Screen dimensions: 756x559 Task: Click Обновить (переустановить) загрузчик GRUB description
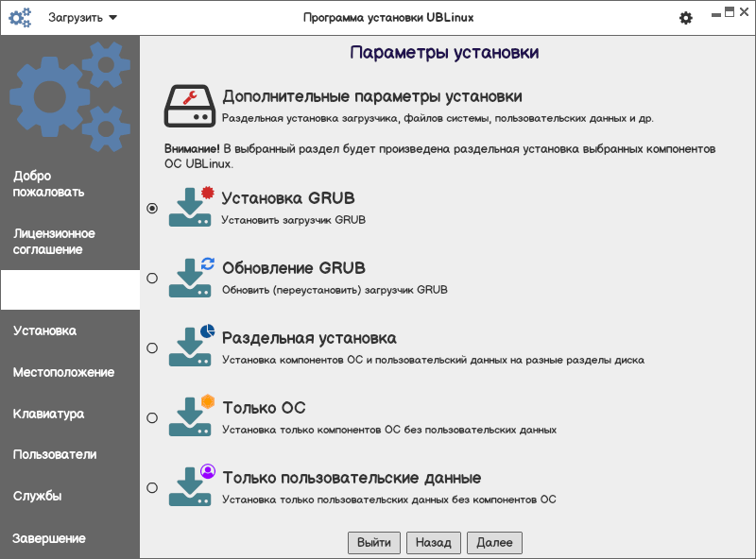335,290
